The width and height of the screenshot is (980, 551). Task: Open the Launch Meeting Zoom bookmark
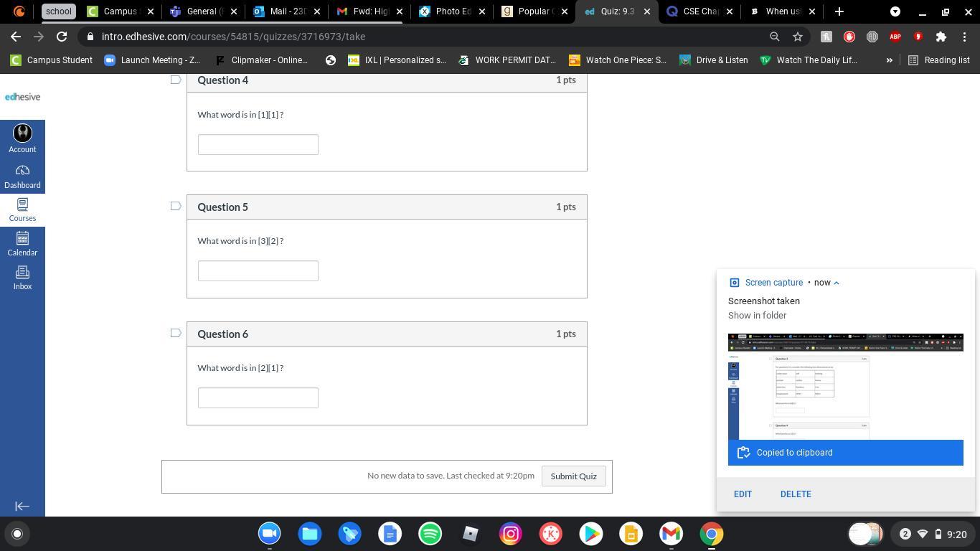click(x=152, y=60)
